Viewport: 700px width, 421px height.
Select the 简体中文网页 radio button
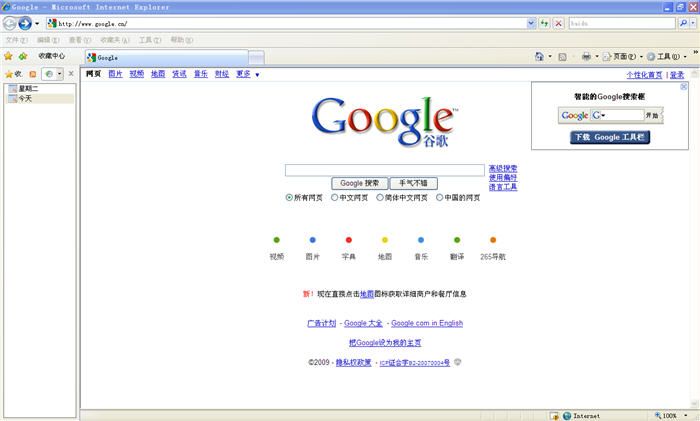380,197
